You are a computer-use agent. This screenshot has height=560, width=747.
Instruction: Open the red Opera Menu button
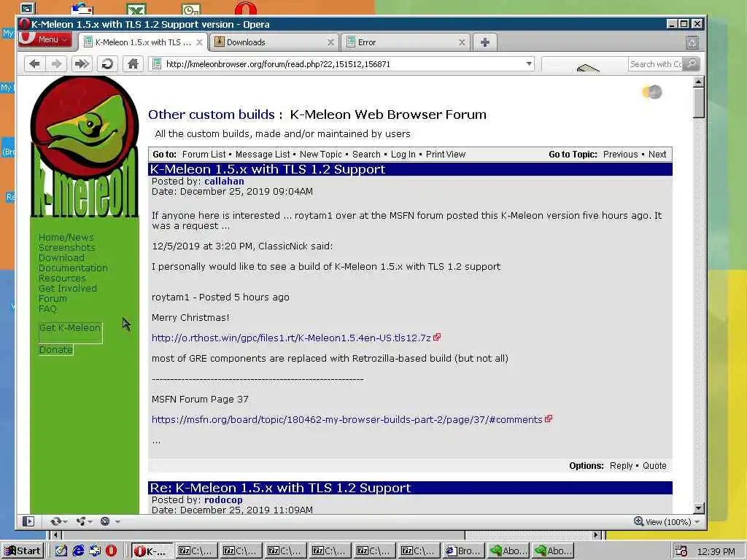(45, 39)
